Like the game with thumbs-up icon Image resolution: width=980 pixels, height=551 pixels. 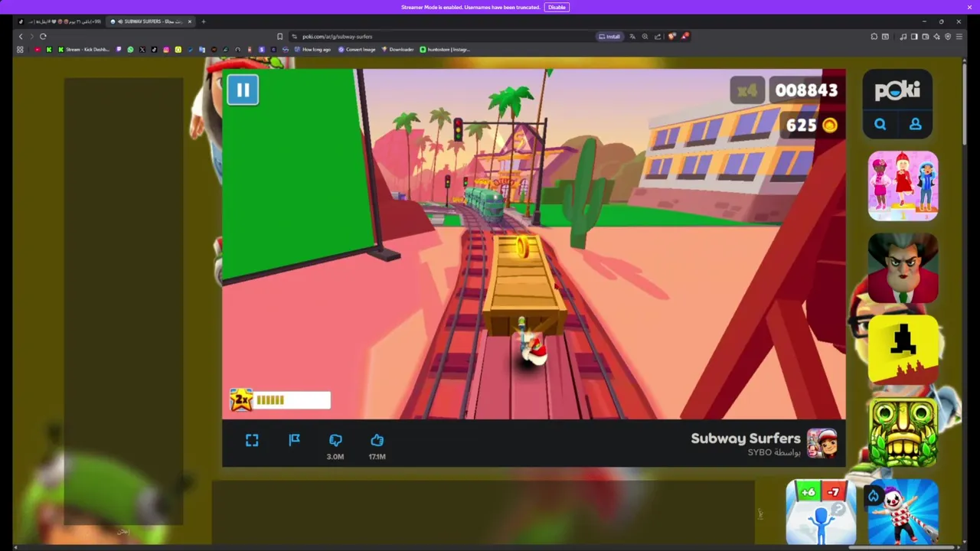pos(377,440)
